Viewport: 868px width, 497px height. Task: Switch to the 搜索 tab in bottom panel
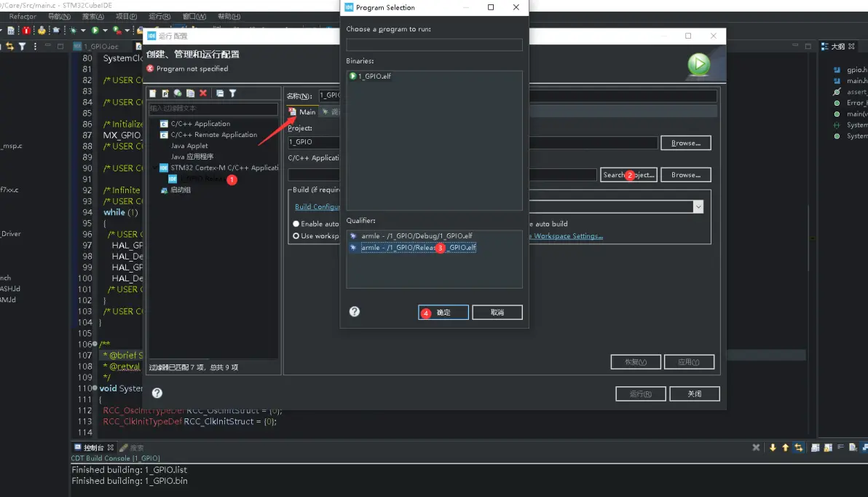[x=132, y=447]
